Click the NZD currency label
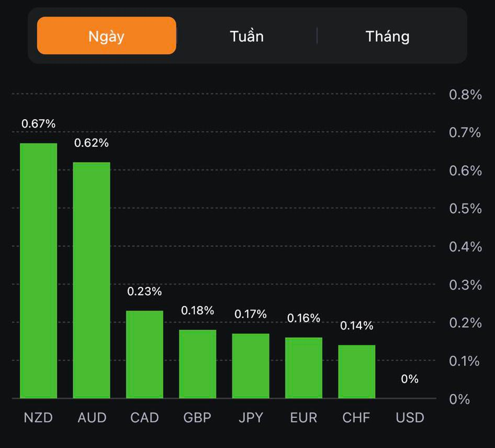 (38, 418)
